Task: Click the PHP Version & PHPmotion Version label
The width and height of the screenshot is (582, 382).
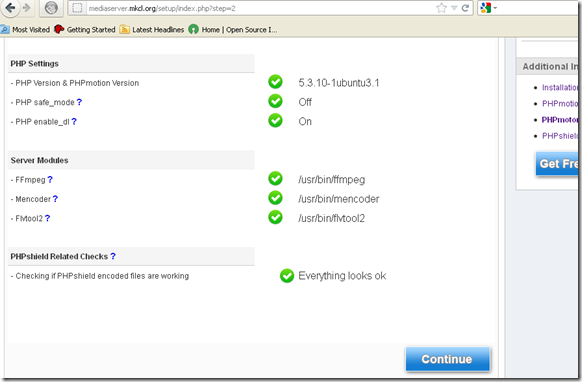Action: click(x=77, y=83)
